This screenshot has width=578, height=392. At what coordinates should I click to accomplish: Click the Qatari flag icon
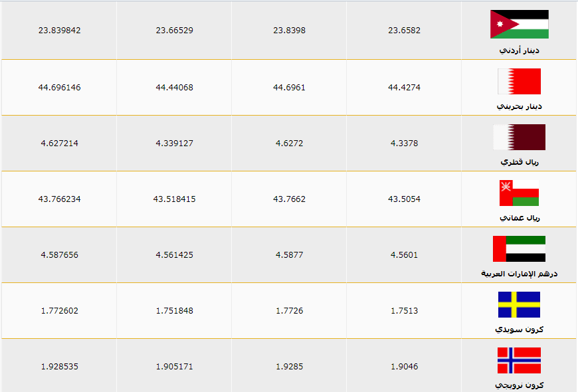coord(519,137)
